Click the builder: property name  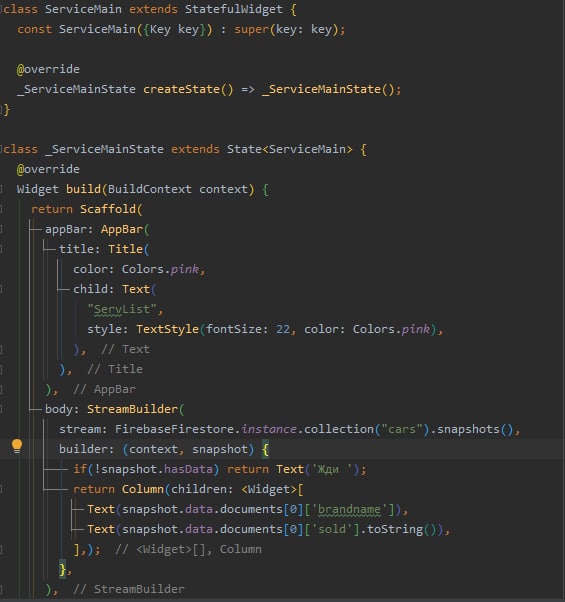click(x=87, y=449)
